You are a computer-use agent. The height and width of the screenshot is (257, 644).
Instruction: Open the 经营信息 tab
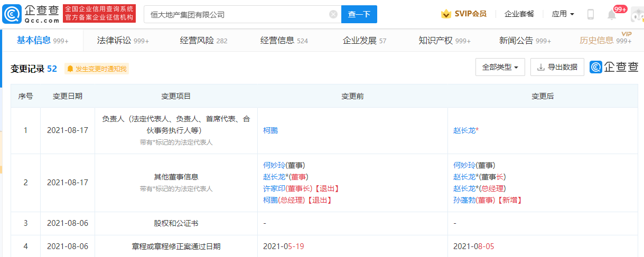(284, 41)
